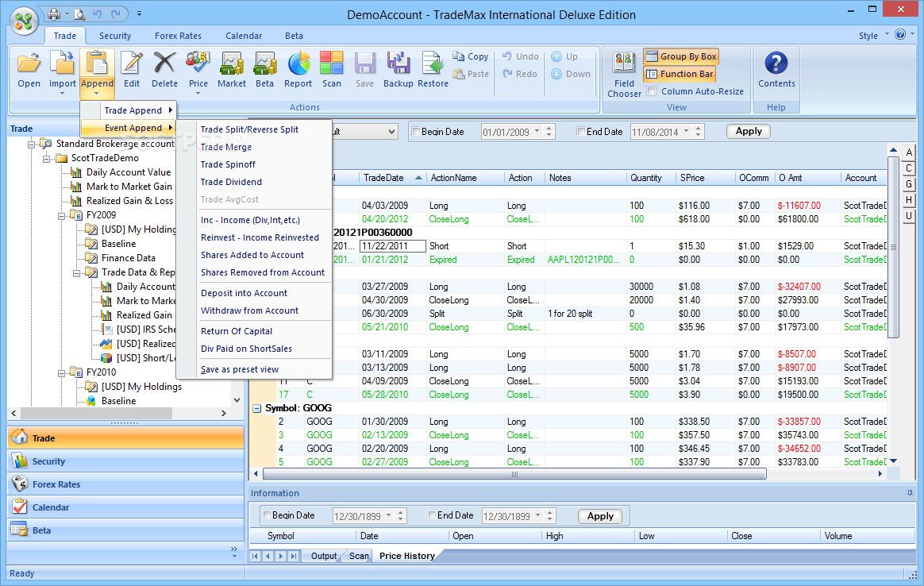Viewport: 924px width, 586px height.
Task: Click the Delete X icon
Action: click(164, 63)
